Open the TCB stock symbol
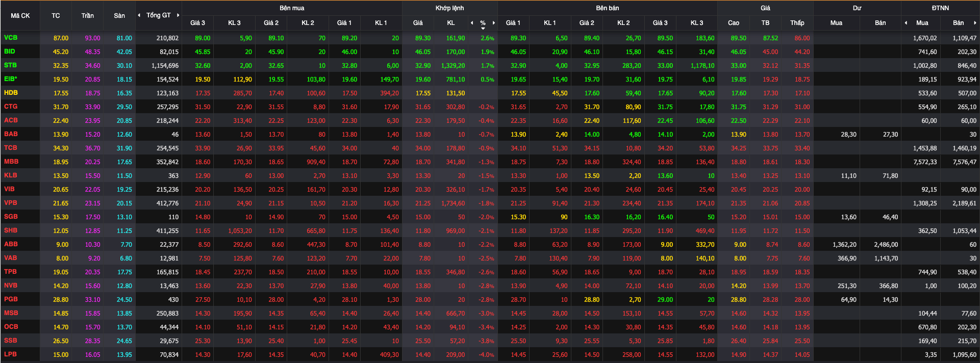Screen dimensions: 980x363 [x=11, y=148]
